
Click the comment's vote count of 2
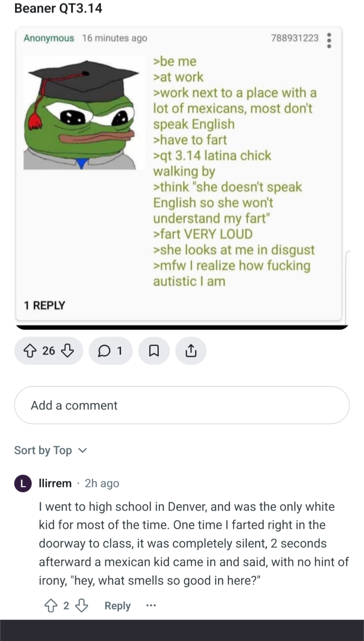66,606
